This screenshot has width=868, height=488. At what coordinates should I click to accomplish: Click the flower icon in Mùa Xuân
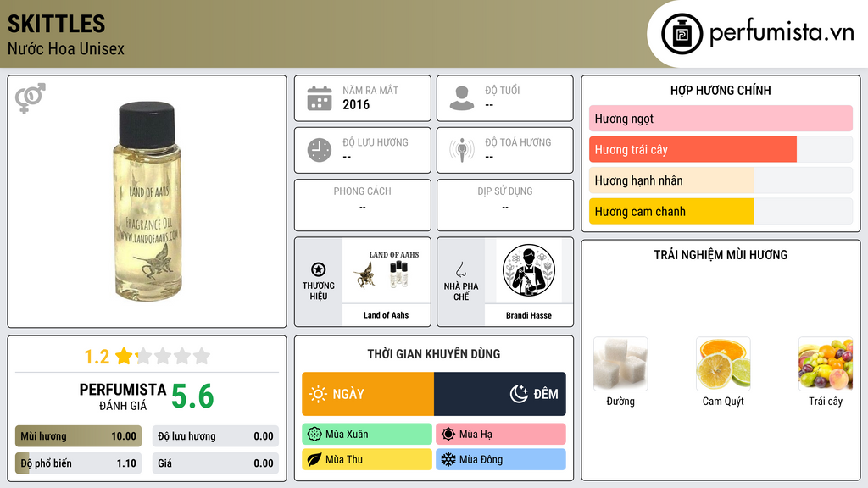coord(314,435)
